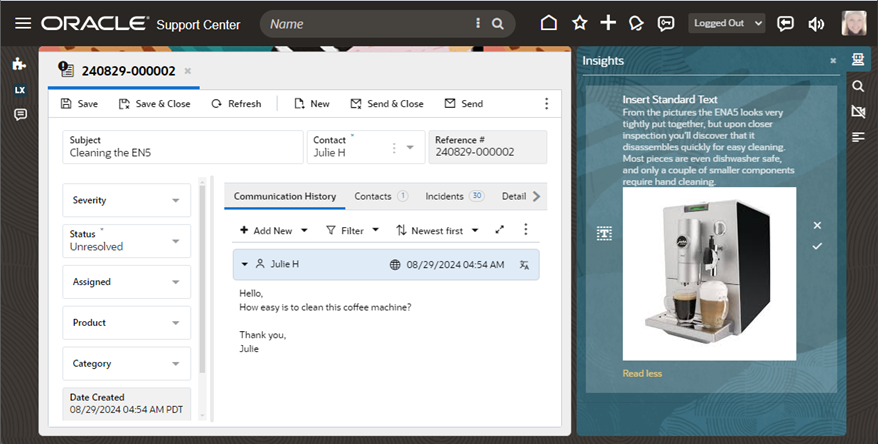The image size is (878, 444).
Task: Create New incident from toolbar
Action: coord(312,104)
